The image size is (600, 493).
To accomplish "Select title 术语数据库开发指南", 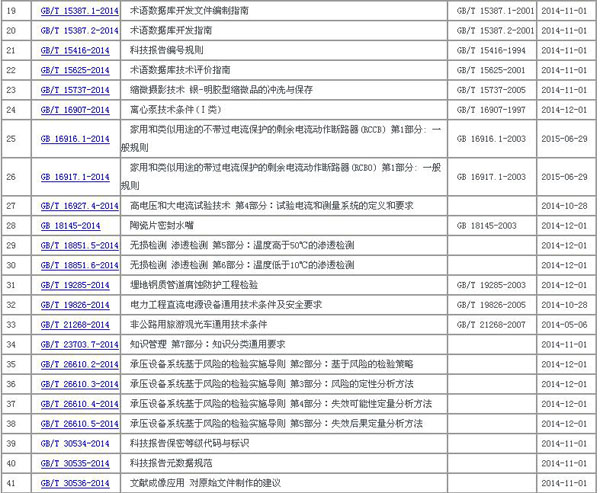I will pos(171,31).
